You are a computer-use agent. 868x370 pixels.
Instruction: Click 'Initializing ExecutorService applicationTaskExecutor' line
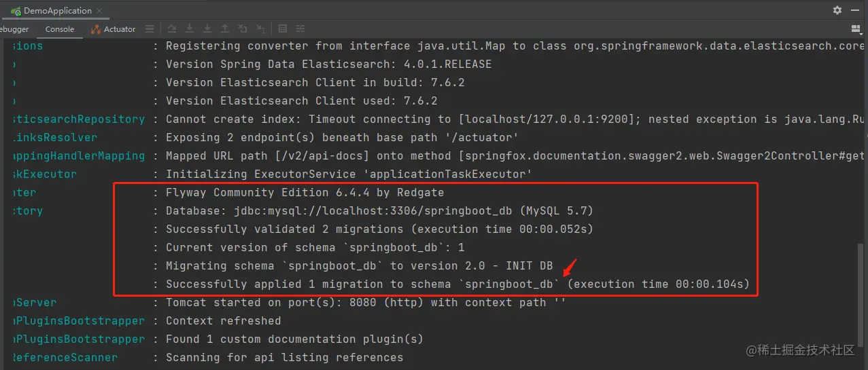(x=349, y=174)
